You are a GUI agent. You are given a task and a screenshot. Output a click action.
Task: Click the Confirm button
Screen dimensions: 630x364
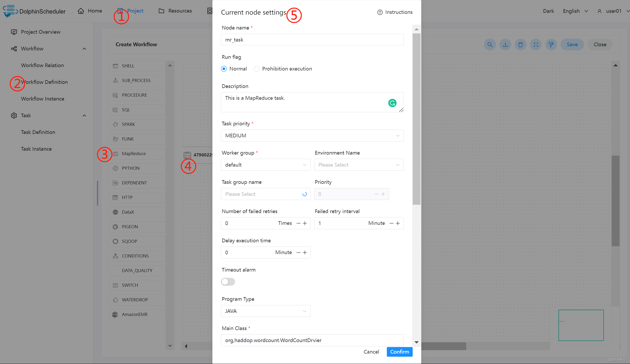click(x=399, y=352)
